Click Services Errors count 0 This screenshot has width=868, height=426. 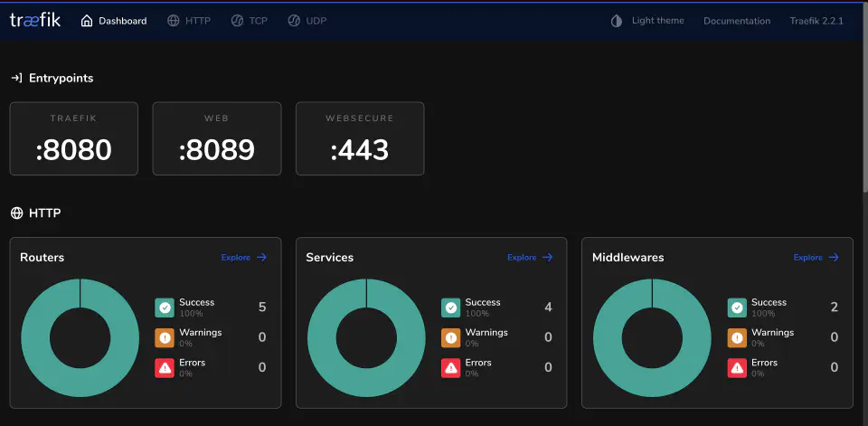[x=549, y=367]
